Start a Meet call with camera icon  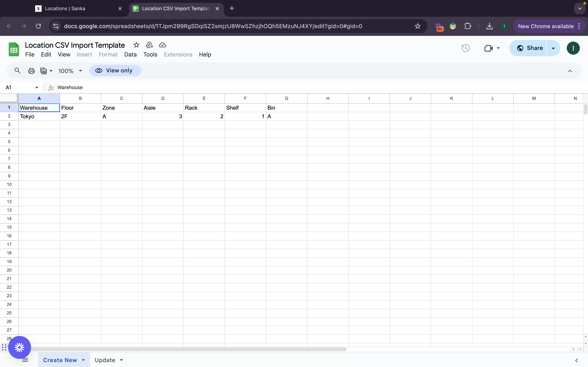pos(488,48)
